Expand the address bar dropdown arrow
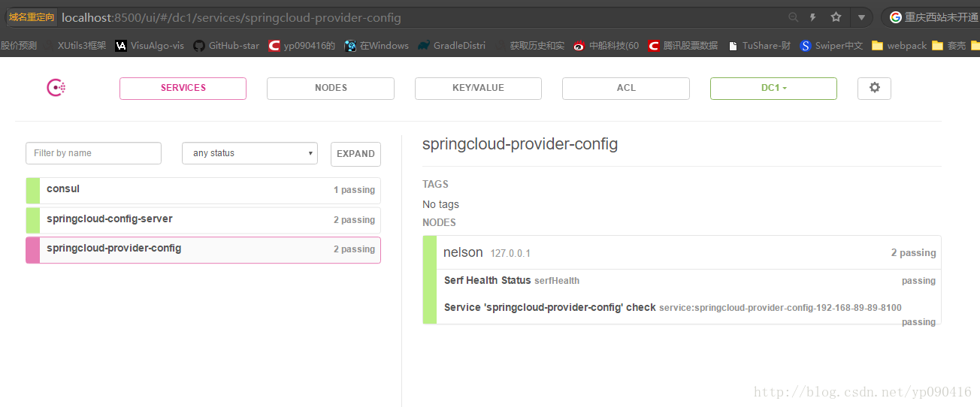980x407 pixels. (861, 17)
